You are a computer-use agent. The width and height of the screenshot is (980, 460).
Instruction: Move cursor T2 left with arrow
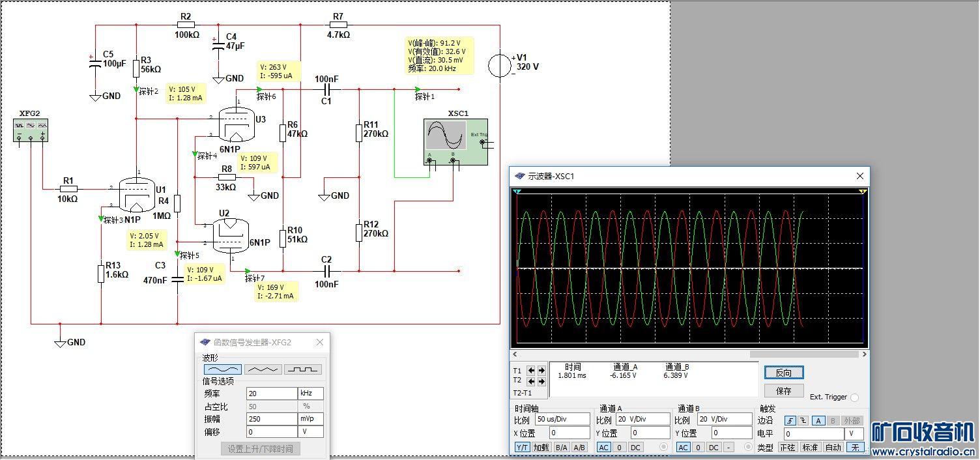[532, 381]
